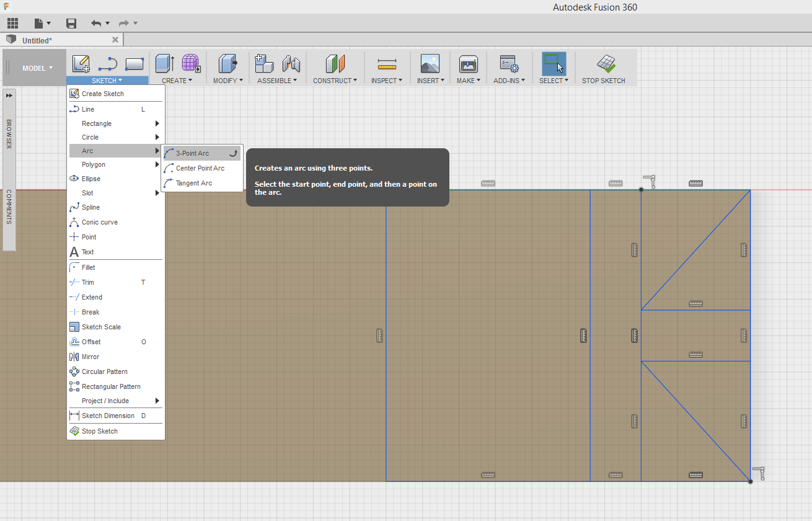812x521 pixels.
Task: Choose Point from Sketch menu
Action: point(116,237)
